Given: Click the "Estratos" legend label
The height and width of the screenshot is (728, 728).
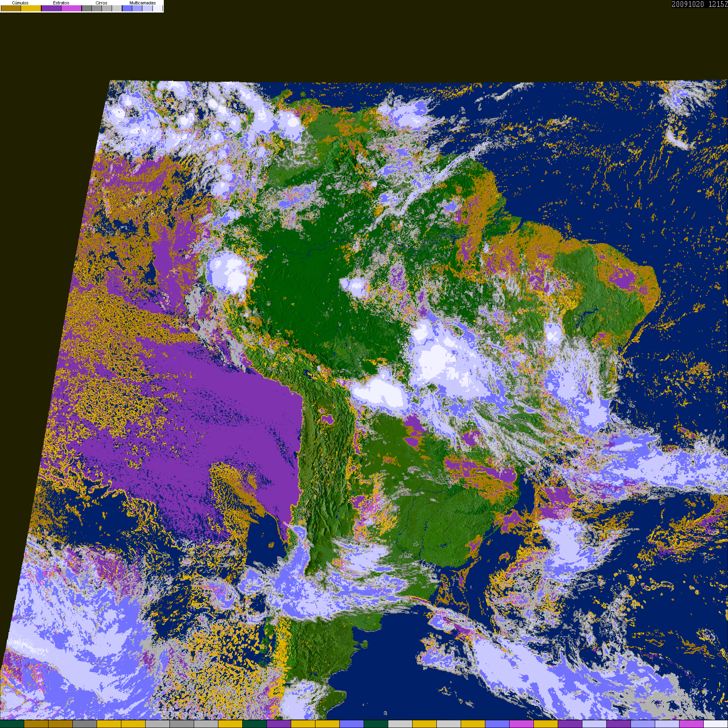Looking at the screenshot, I should click(x=61, y=3).
